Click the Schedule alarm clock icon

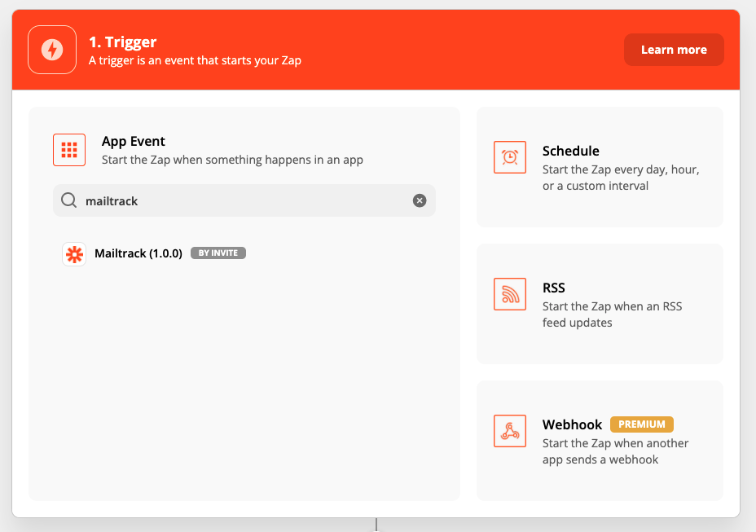pyautogui.click(x=510, y=157)
